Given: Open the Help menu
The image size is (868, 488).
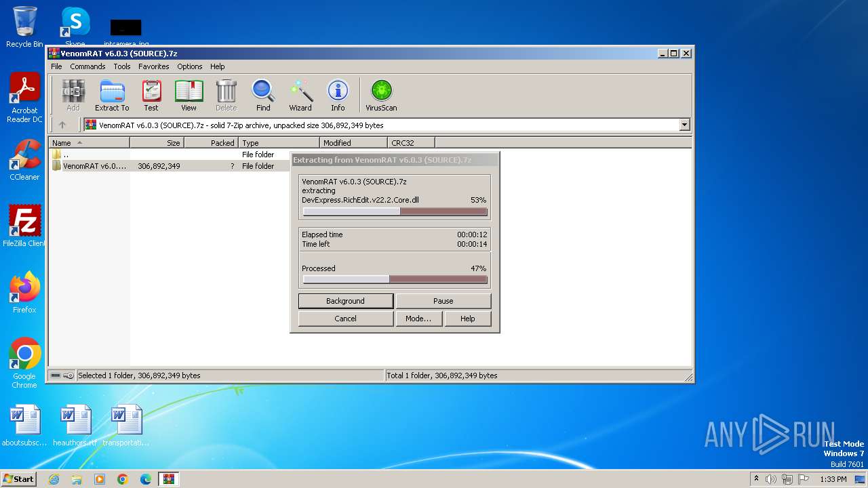Looking at the screenshot, I should 217,66.
